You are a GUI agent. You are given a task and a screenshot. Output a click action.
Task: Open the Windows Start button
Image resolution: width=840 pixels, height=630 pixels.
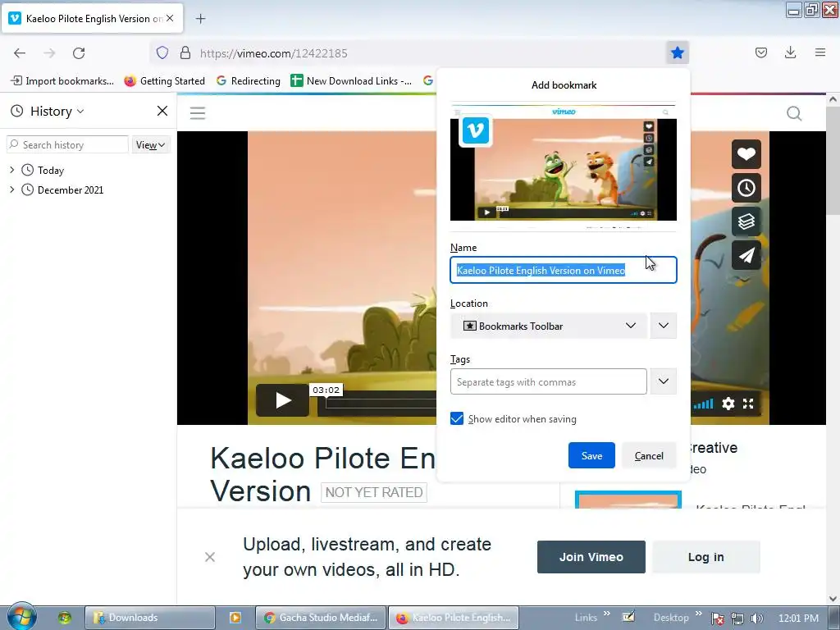tap(21, 617)
